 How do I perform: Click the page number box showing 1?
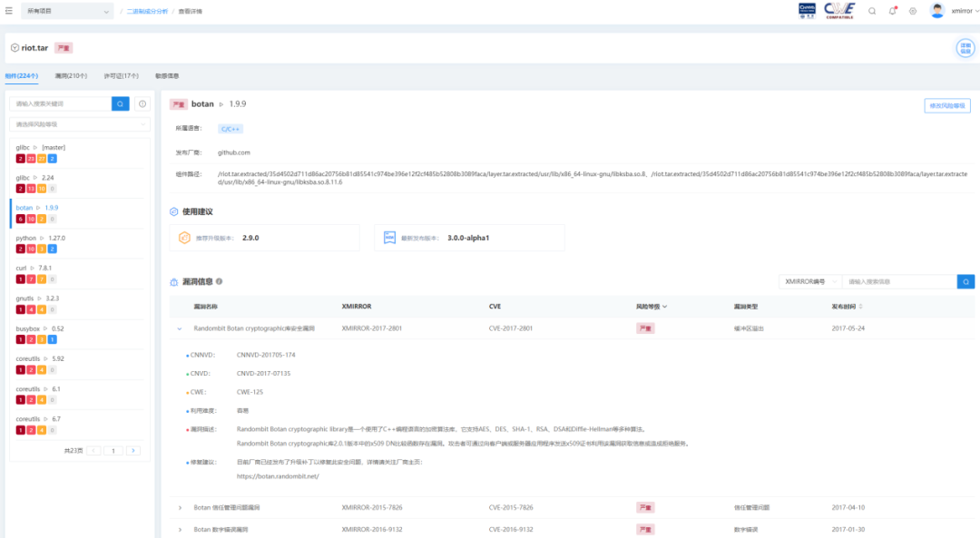pyautogui.click(x=113, y=451)
